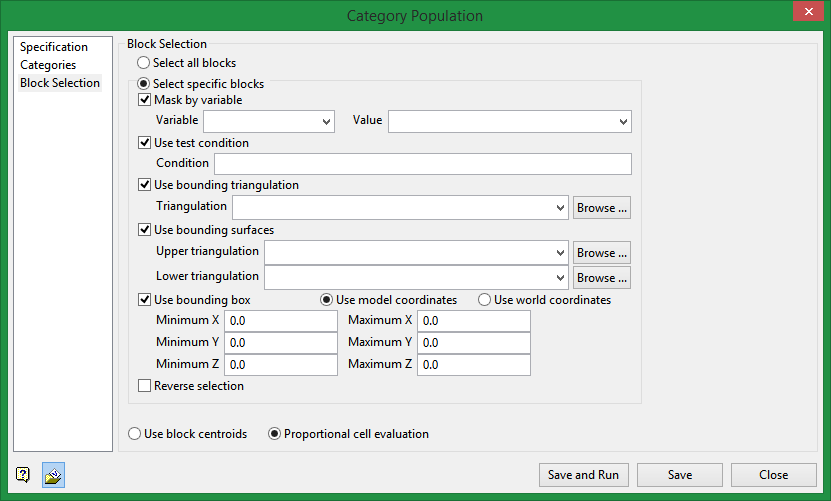Click the Minimum X input field
The image size is (831, 501).
(281, 321)
